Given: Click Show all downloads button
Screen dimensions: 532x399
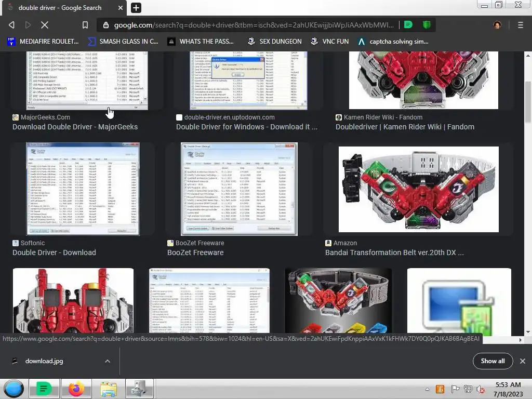Looking at the screenshot, I should (x=493, y=361).
